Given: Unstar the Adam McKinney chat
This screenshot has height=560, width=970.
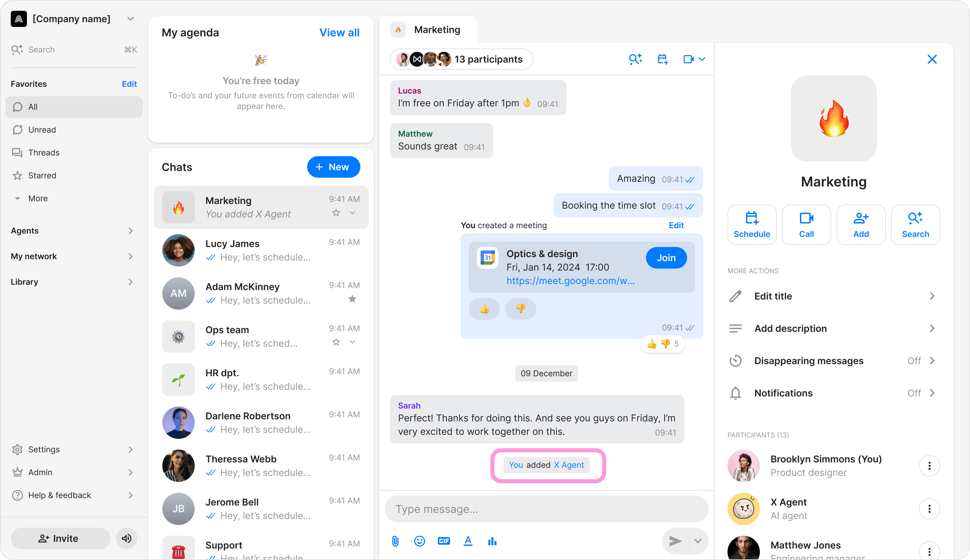Looking at the screenshot, I should [352, 299].
